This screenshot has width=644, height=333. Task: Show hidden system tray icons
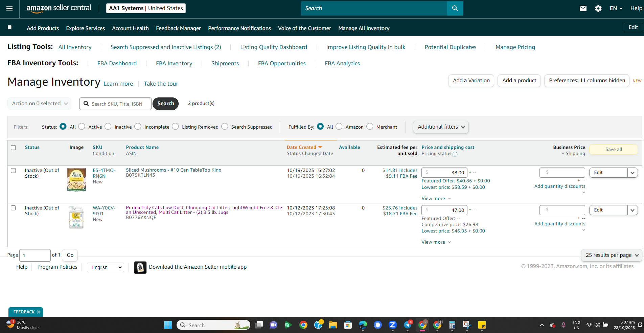coord(542,325)
